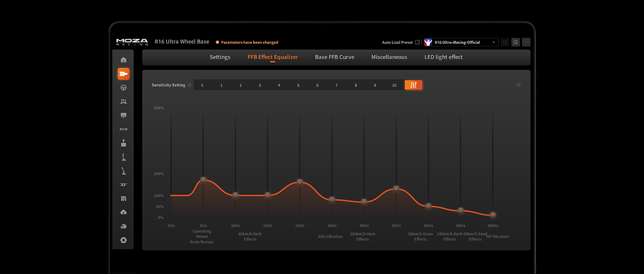Screen dimensions: 644x274
Task: Set sensitivity to 2
Action: pyautogui.click(x=241, y=85)
